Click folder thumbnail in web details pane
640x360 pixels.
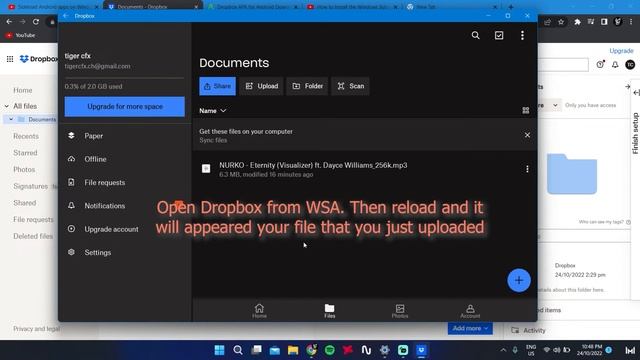[x=572, y=174]
